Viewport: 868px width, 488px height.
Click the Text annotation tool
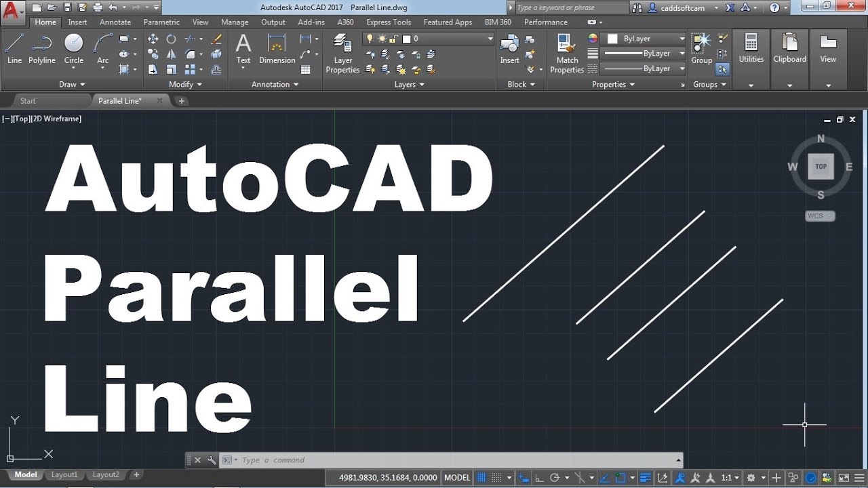pos(243,49)
